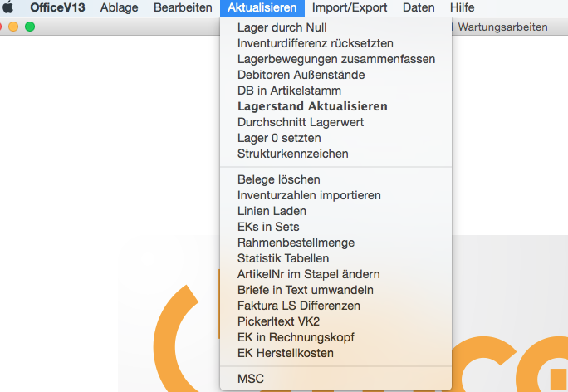568x392 pixels.
Task: Open the Ablage menu
Action: pyautogui.click(x=120, y=7)
